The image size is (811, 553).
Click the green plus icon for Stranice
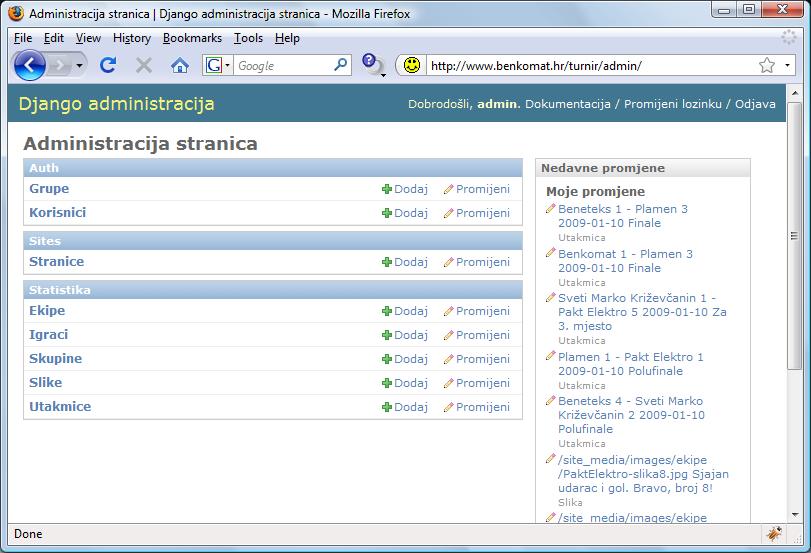point(386,262)
